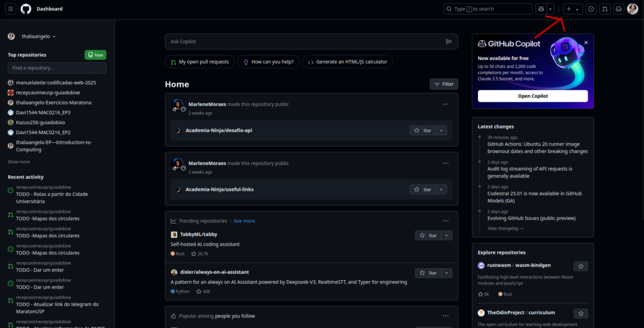Click See more next to Trending repositories

pos(245,221)
